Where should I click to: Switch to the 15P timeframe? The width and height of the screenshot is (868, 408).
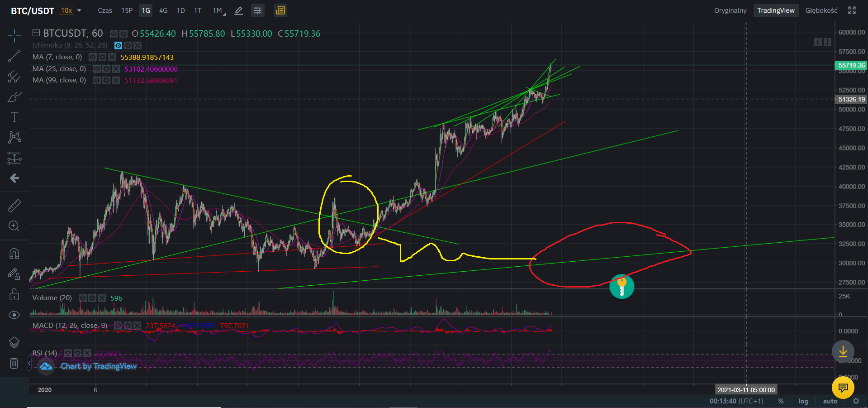[x=127, y=10]
